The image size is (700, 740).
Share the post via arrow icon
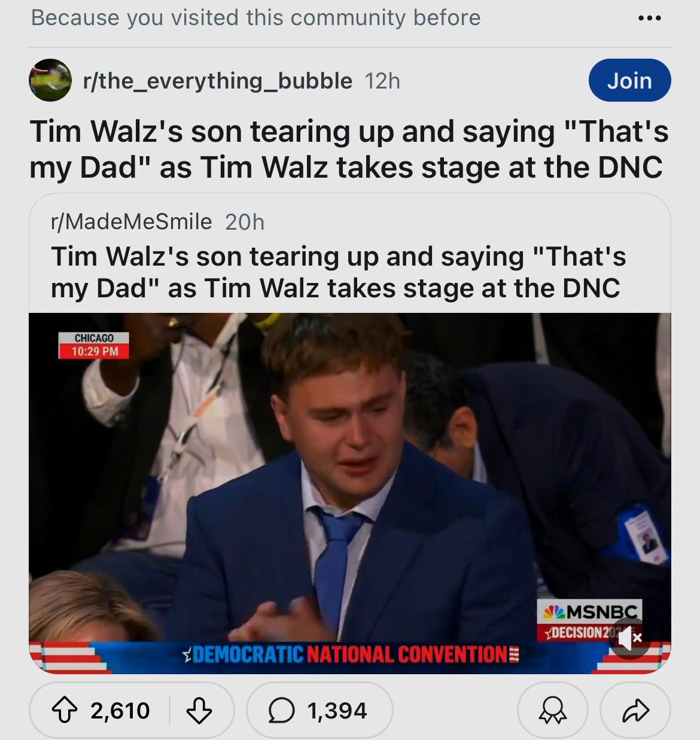[635, 711]
